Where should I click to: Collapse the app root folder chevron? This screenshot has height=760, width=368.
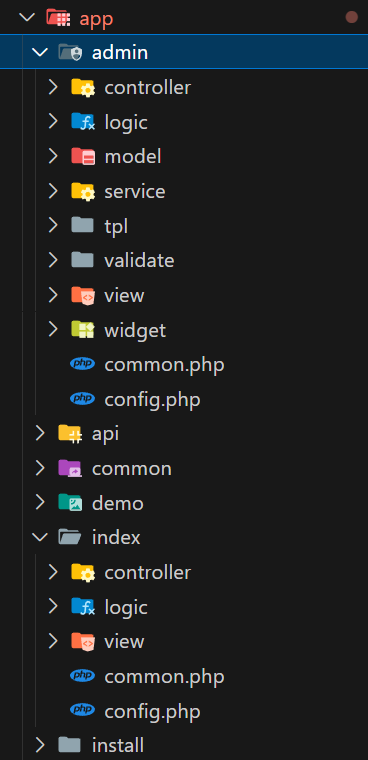[27, 17]
